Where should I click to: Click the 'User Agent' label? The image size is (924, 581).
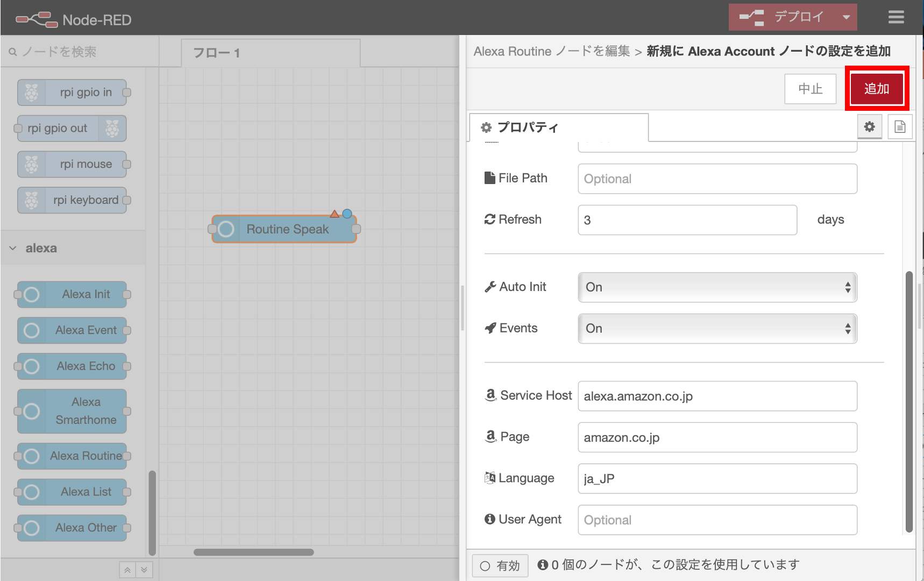530,519
